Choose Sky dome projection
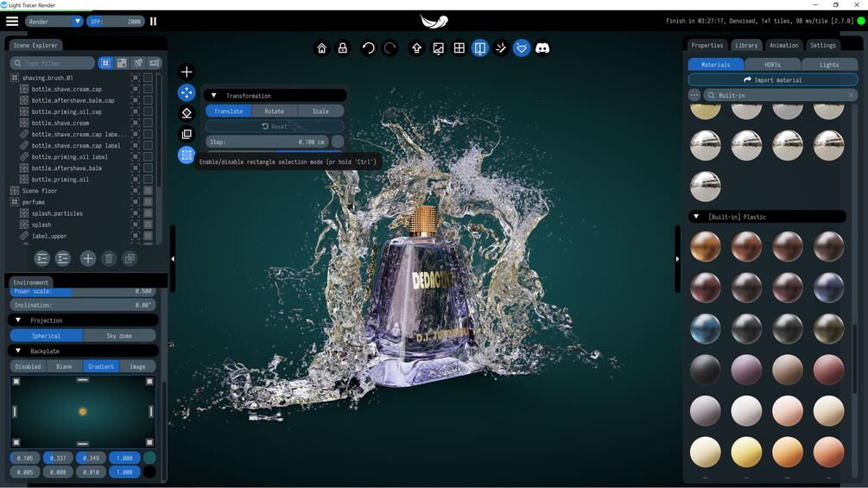The image size is (868, 488). [119, 335]
